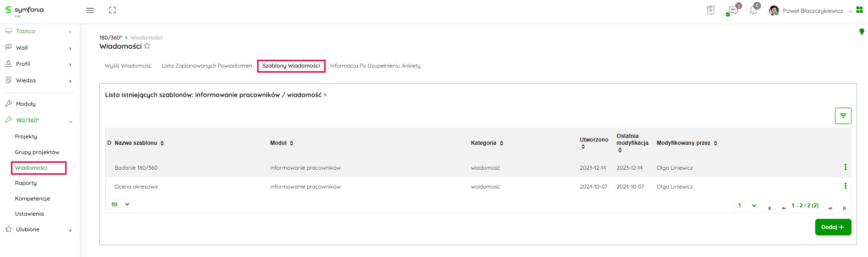This screenshot has width=868, height=257.
Task: Open the green app grid icon
Action: 859,10
